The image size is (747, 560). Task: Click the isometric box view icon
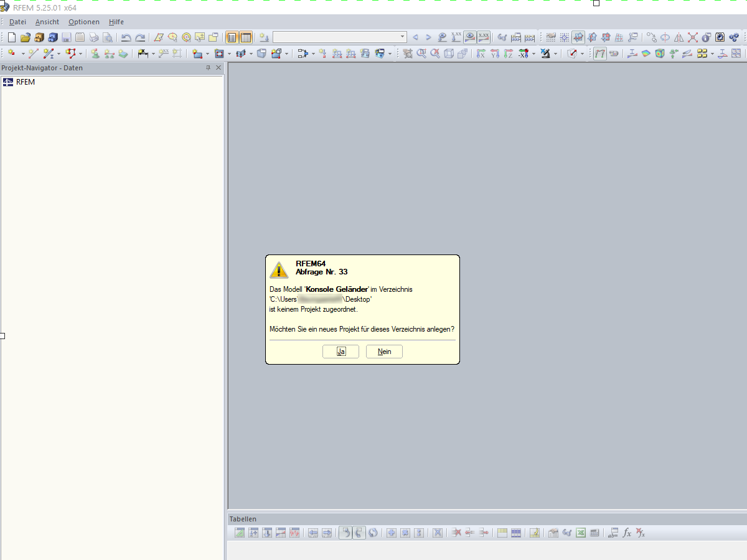tap(449, 54)
